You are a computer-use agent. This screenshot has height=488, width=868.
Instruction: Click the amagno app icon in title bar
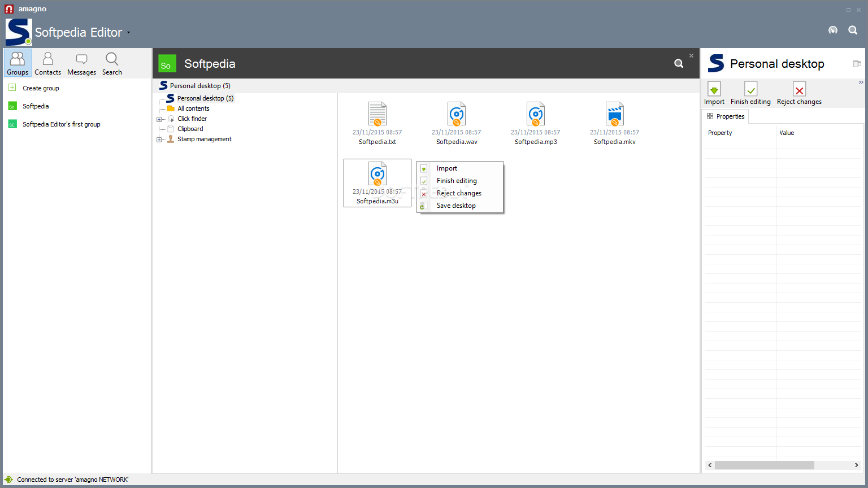pos(9,9)
